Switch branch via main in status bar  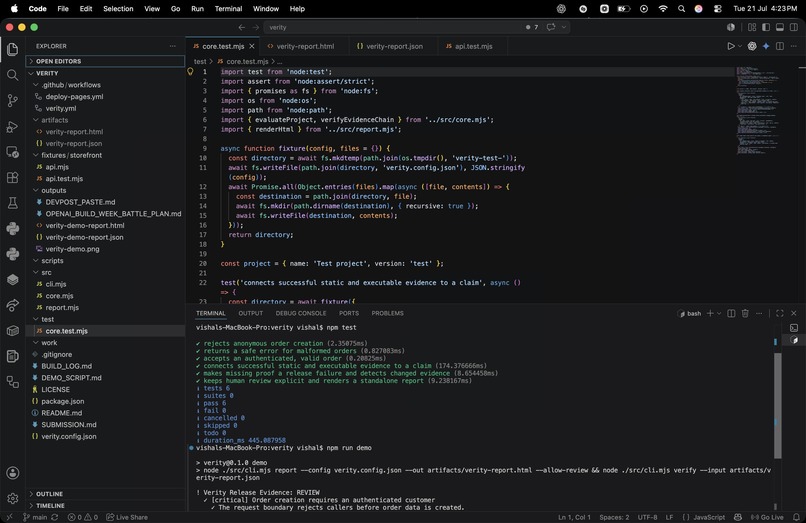click(x=35, y=517)
